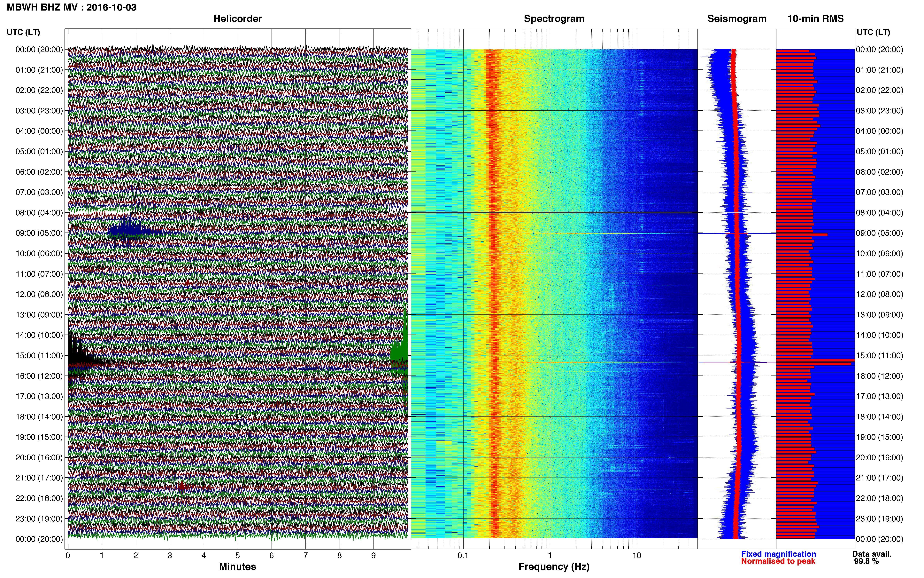Click left time label '05:00 (01:00)'
This screenshot has width=924, height=578.
39,151
